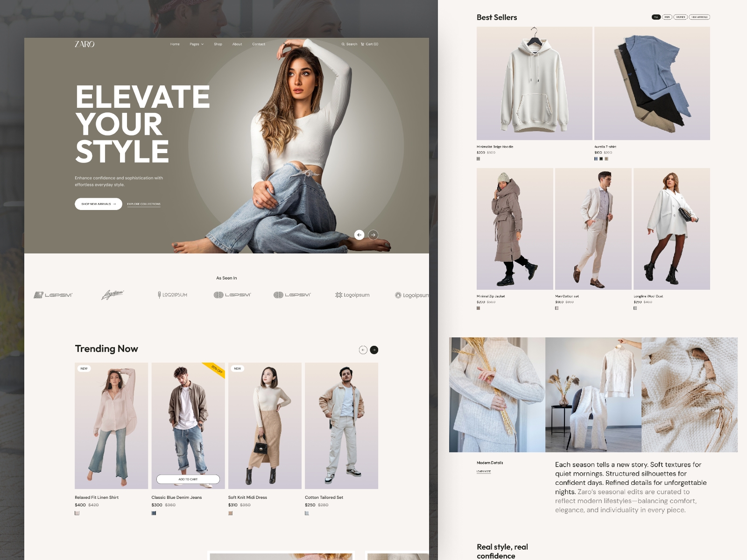Open the Minimalist Beige Hoodie product image
The image size is (747, 560).
pyautogui.click(x=535, y=83)
